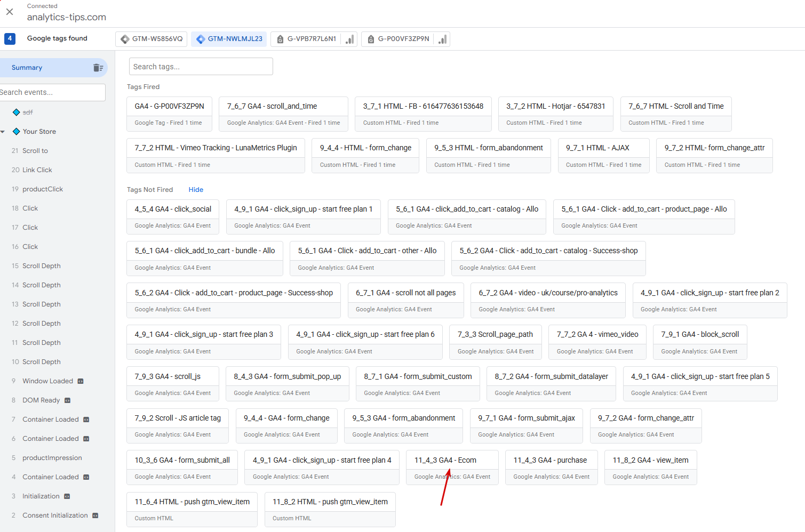This screenshot has width=805, height=532.
Task: Open the 7_9_1 GA4 - block_scroll tag card
Action: click(x=700, y=342)
